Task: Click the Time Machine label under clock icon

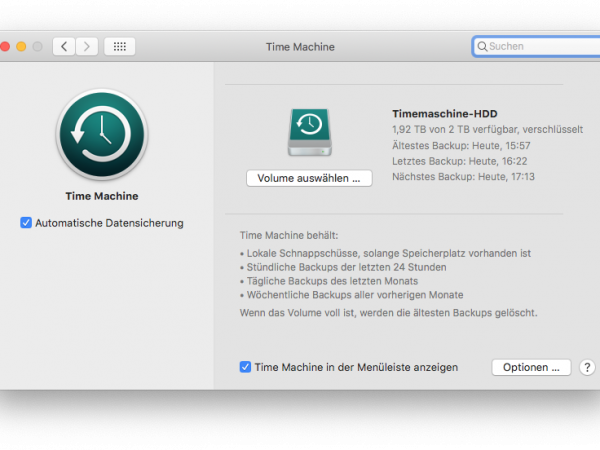Action: [101, 196]
